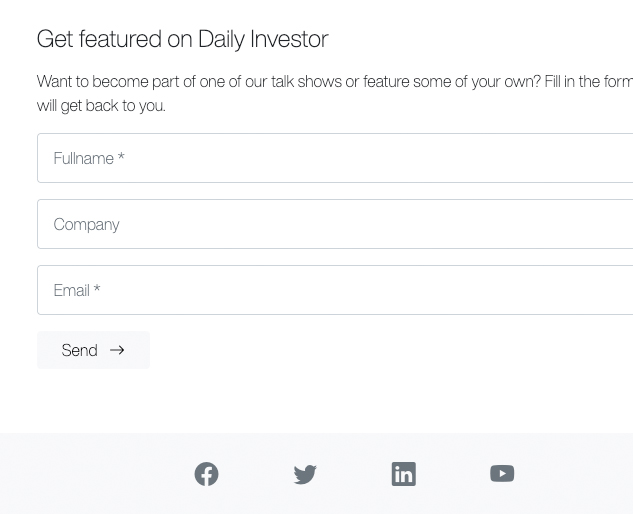
Task: Click the 'Fullname' placeholder label
Action: click(83, 158)
